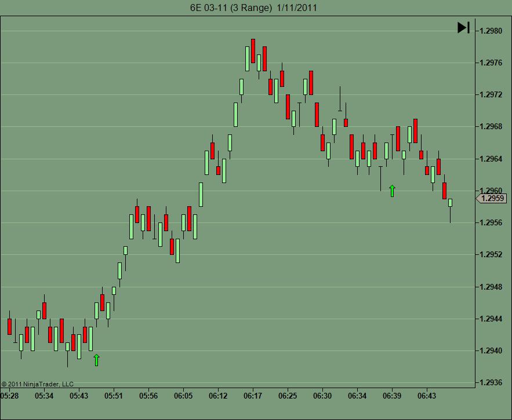The image size is (512, 420).
Task: Click the 1.2968 price axis label
Action: pos(491,126)
